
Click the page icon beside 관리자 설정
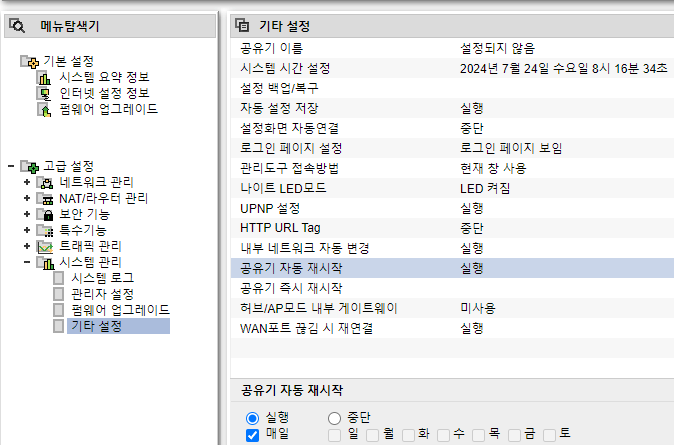tap(58, 294)
